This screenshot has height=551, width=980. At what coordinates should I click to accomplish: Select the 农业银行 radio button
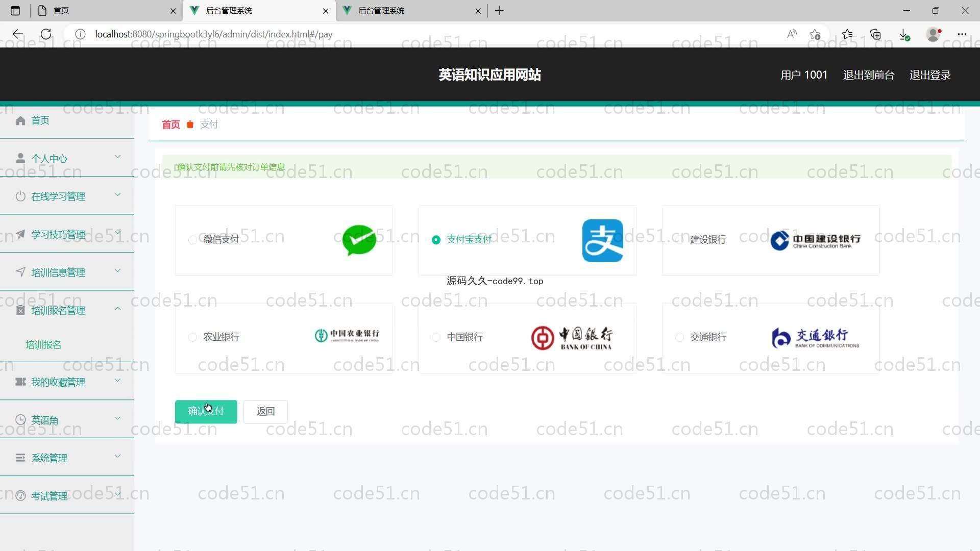click(x=192, y=337)
